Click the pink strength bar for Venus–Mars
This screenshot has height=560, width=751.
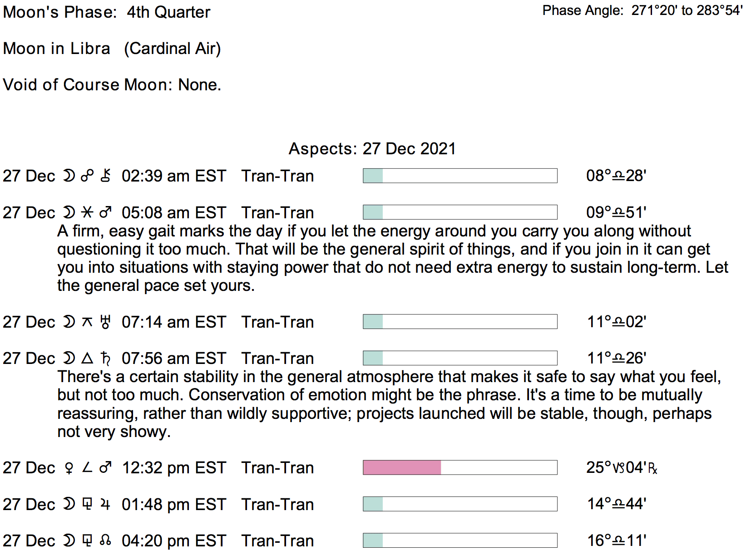402,467
